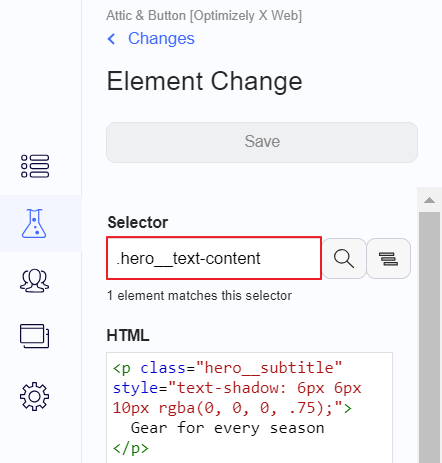
Task: Click the 'Gear for every season' code line
Action: click(x=227, y=428)
